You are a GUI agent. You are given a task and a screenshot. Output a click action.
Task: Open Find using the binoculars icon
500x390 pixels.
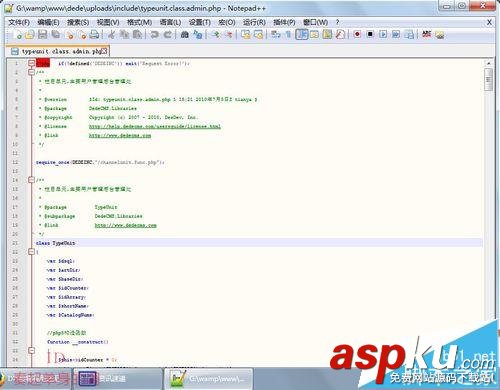point(185,34)
